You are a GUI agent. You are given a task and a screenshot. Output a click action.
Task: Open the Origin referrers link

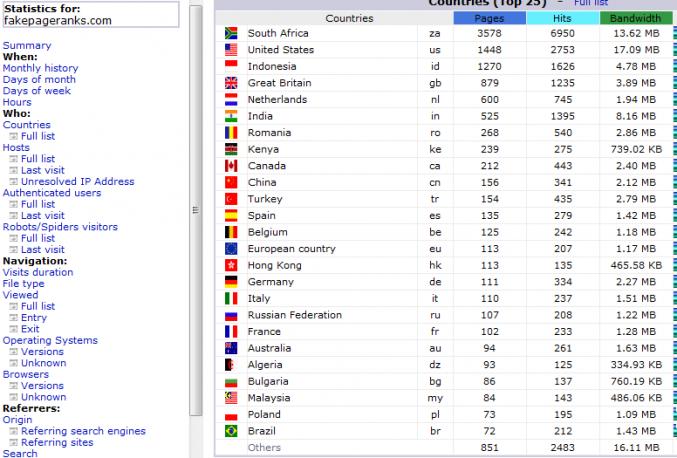tap(17, 420)
